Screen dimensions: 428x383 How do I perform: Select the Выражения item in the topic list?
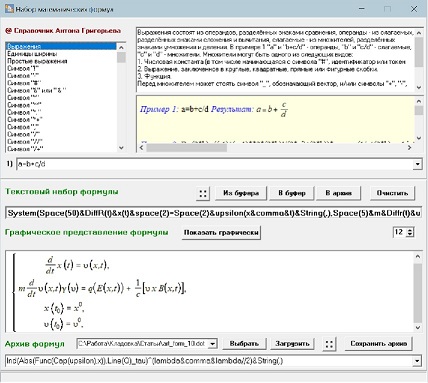tap(61, 46)
